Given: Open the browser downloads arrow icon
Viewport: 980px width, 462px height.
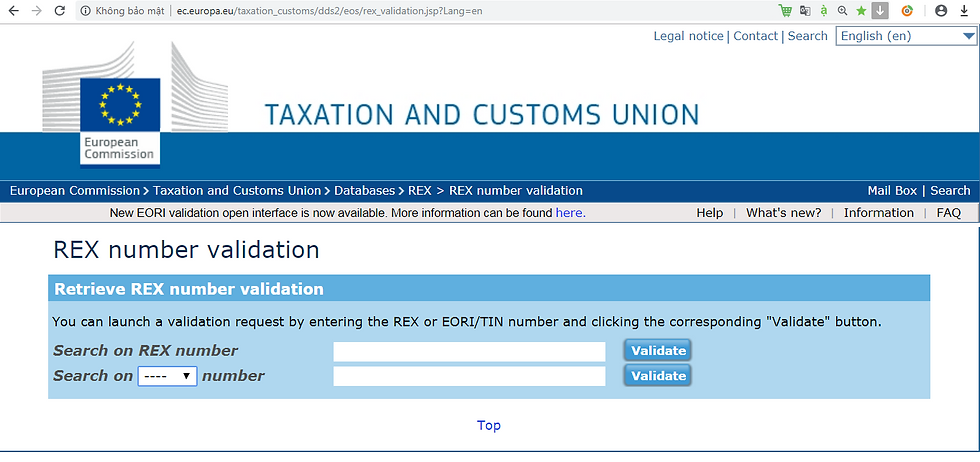Looking at the screenshot, I should click(x=964, y=11).
